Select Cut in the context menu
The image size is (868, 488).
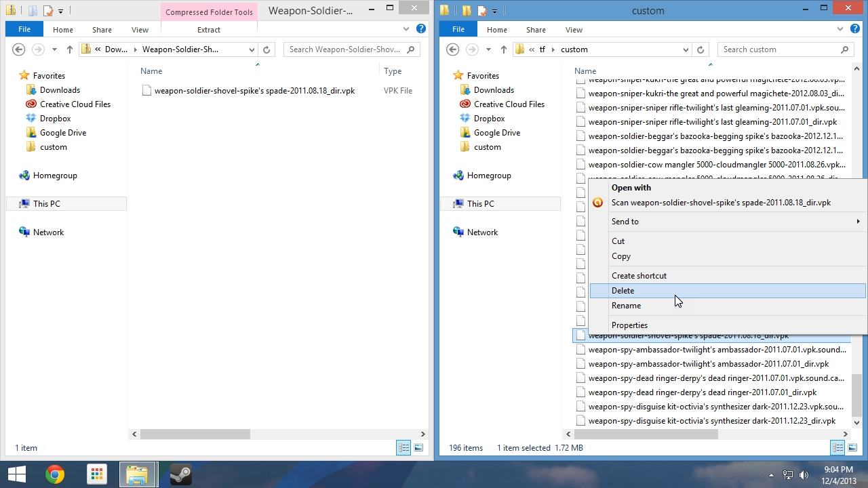728,241
